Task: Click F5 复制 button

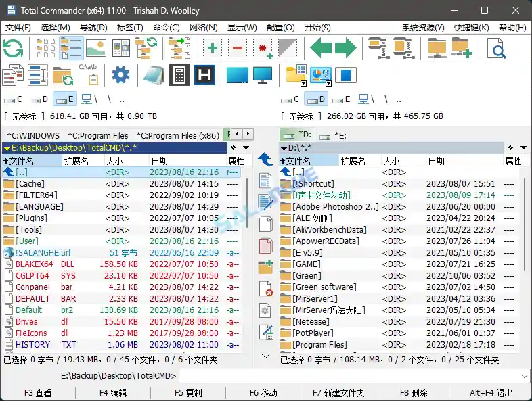Action: [x=188, y=393]
